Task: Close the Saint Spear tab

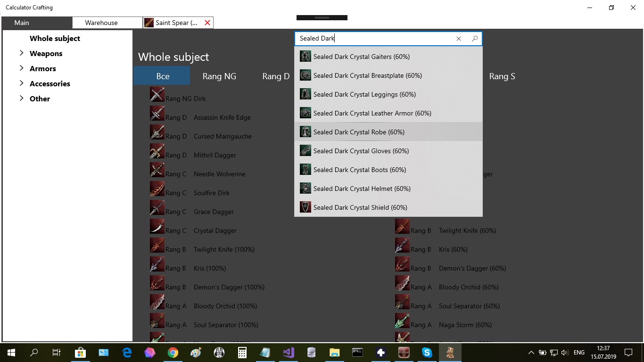Action: 207,23
